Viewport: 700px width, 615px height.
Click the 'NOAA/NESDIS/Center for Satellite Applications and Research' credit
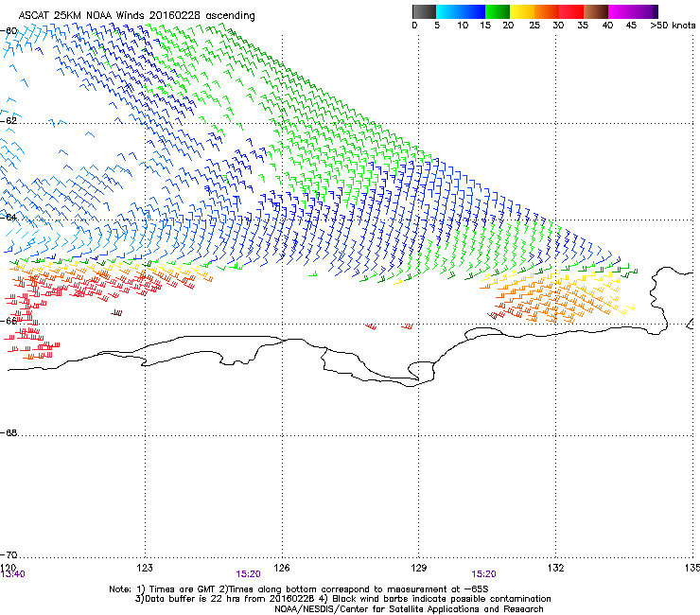click(409, 609)
